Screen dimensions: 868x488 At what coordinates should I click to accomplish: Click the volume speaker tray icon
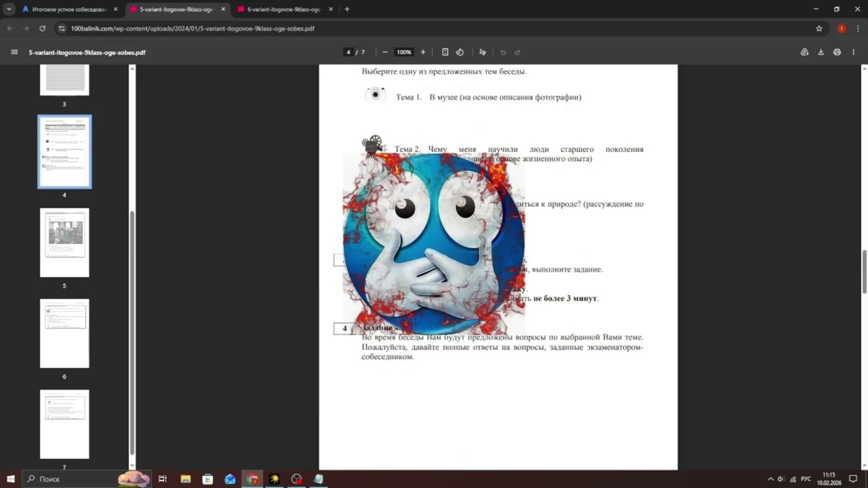click(781, 479)
